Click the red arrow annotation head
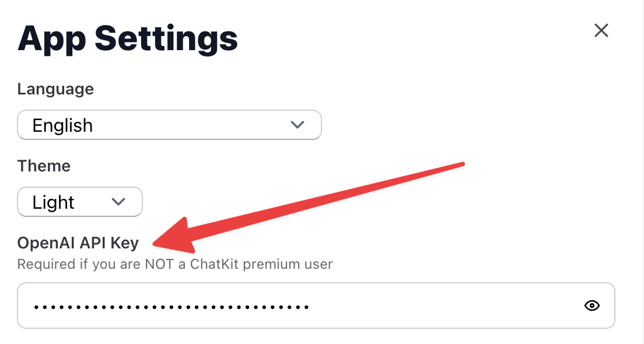This screenshot has width=644, height=344. (x=174, y=236)
